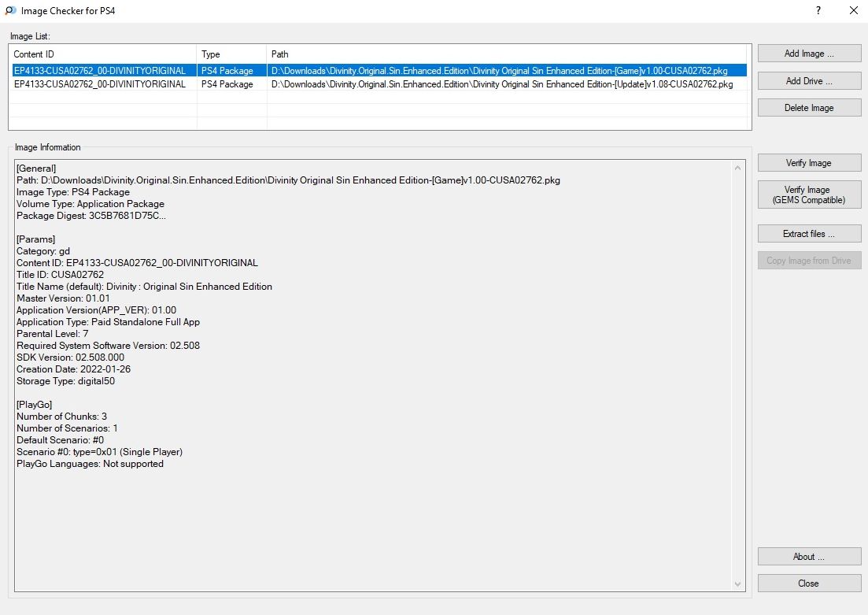868x615 pixels.
Task: Click the Parental Level: 7 line
Action: pyautogui.click(x=53, y=334)
